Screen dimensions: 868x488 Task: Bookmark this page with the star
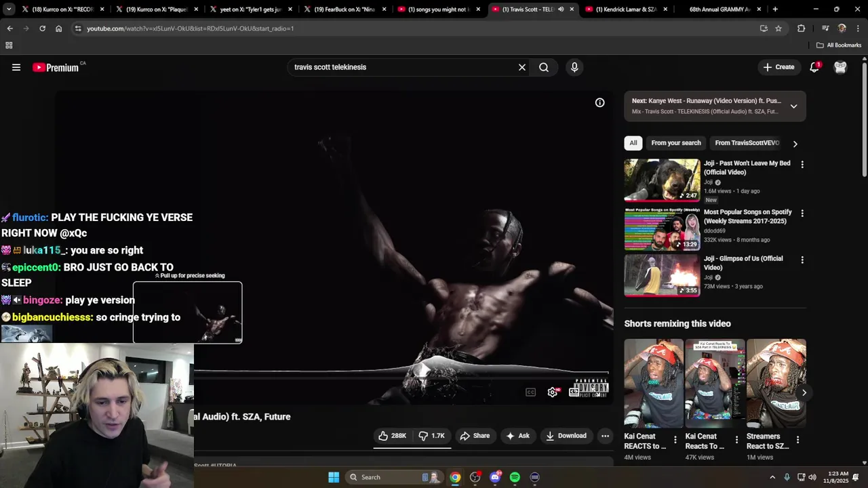click(778, 28)
